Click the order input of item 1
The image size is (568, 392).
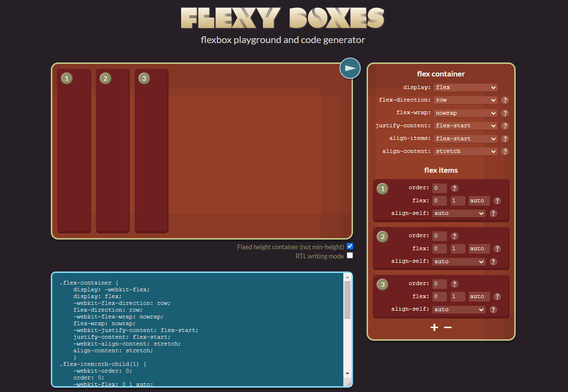tap(440, 188)
